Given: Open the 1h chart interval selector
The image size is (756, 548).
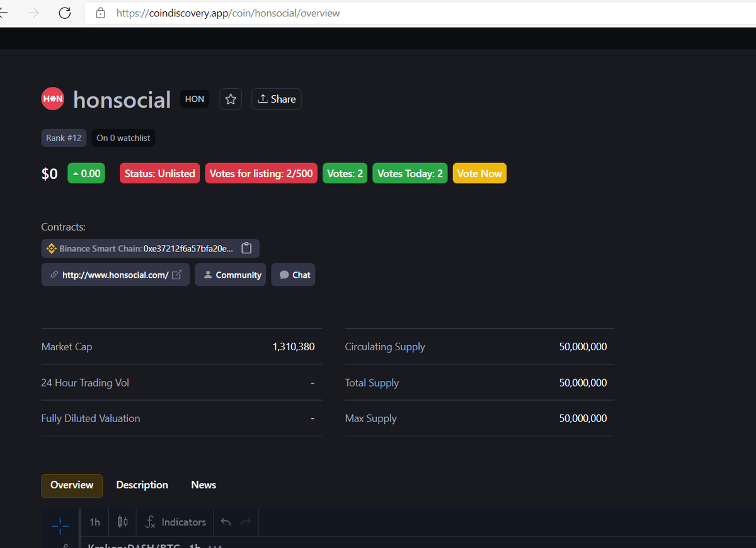Looking at the screenshot, I should (94, 522).
